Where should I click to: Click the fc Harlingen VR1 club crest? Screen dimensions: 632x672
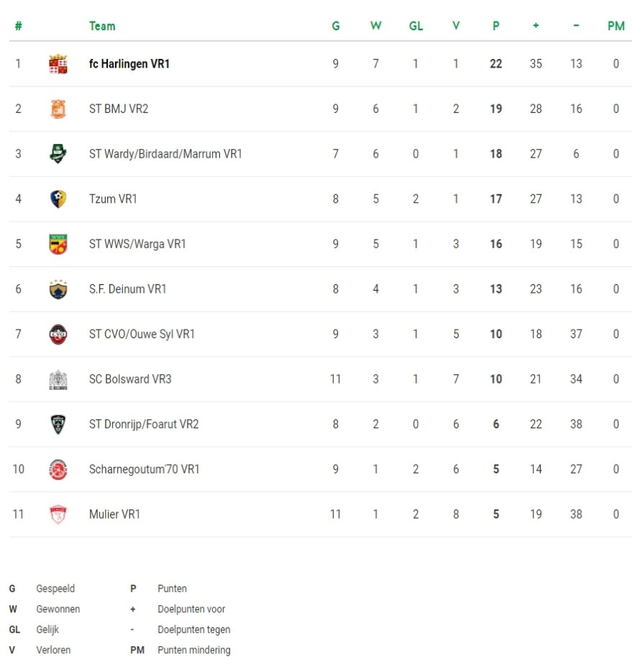[x=58, y=64]
